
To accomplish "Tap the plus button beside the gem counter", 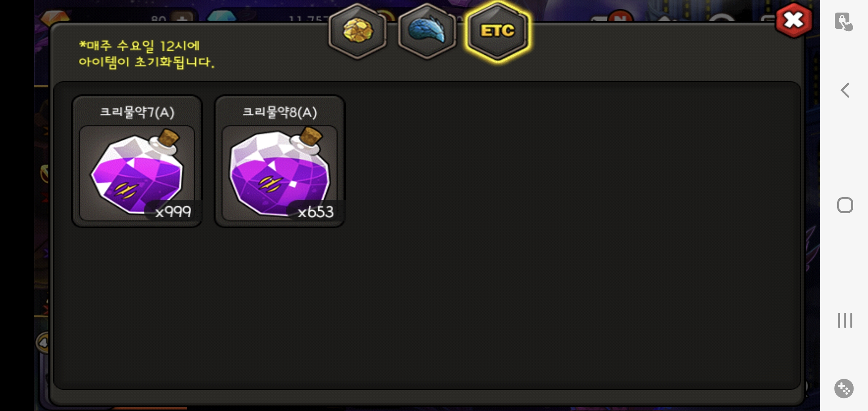I will pos(183,17).
